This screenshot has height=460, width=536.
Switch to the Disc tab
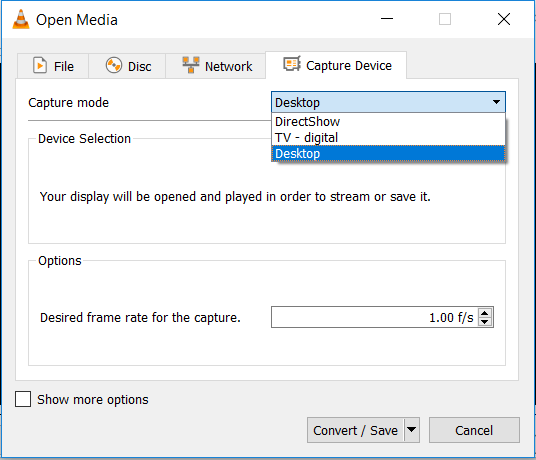pos(127,66)
